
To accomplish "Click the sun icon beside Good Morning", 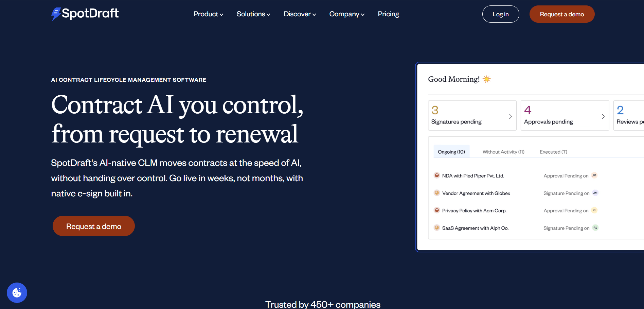I will (x=487, y=79).
